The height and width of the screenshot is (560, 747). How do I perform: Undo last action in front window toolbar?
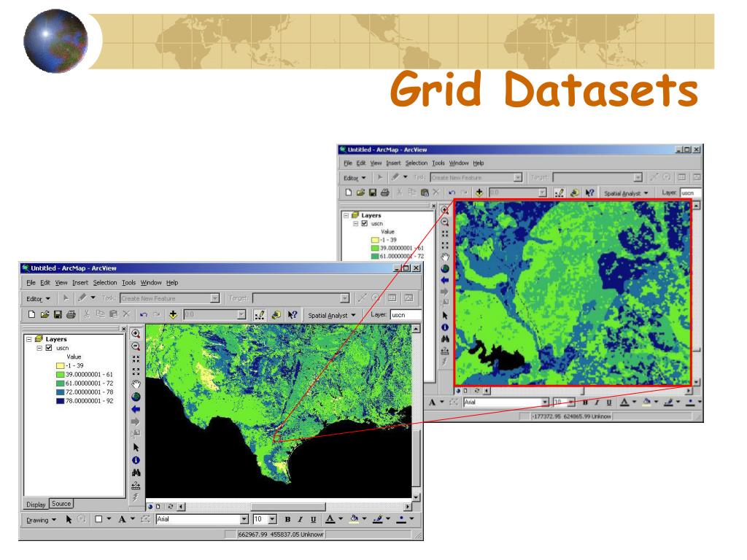(x=144, y=314)
